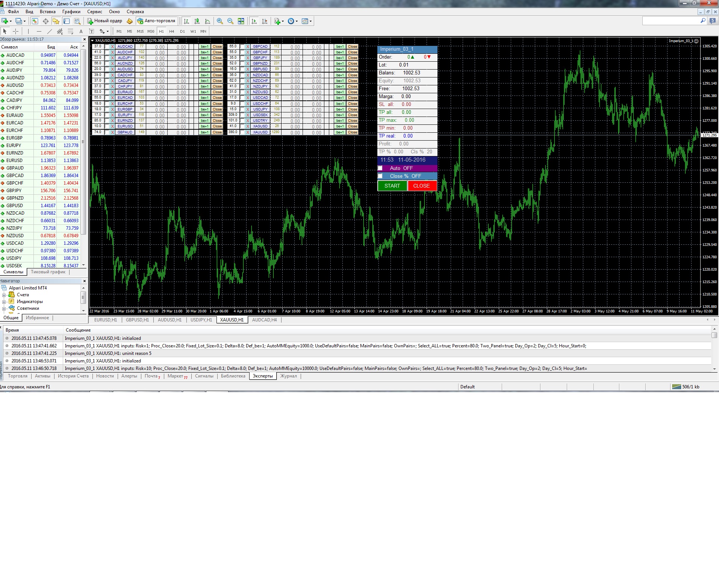Open the Сервис menu
719x588 pixels.
pyautogui.click(x=95, y=12)
